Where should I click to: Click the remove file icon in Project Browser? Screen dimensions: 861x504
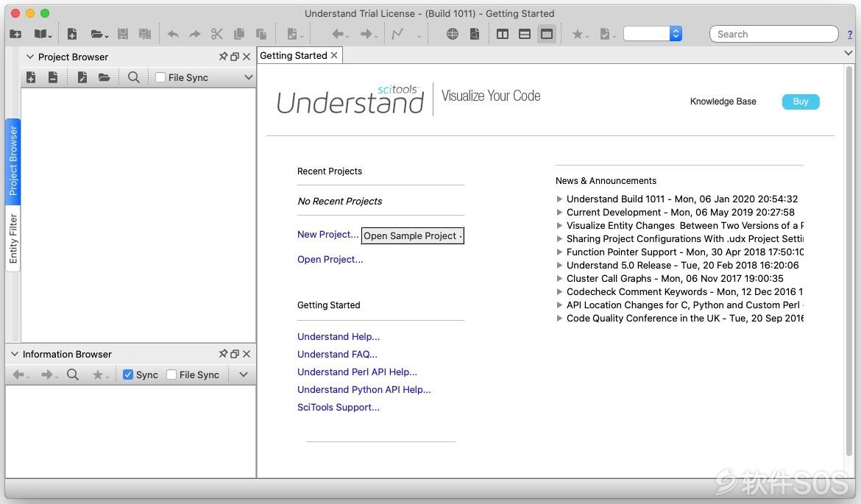click(53, 77)
